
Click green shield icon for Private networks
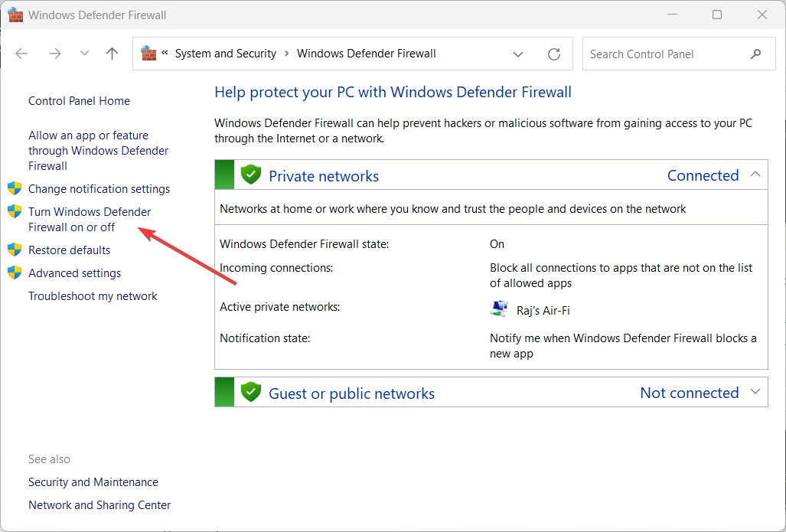[250, 175]
